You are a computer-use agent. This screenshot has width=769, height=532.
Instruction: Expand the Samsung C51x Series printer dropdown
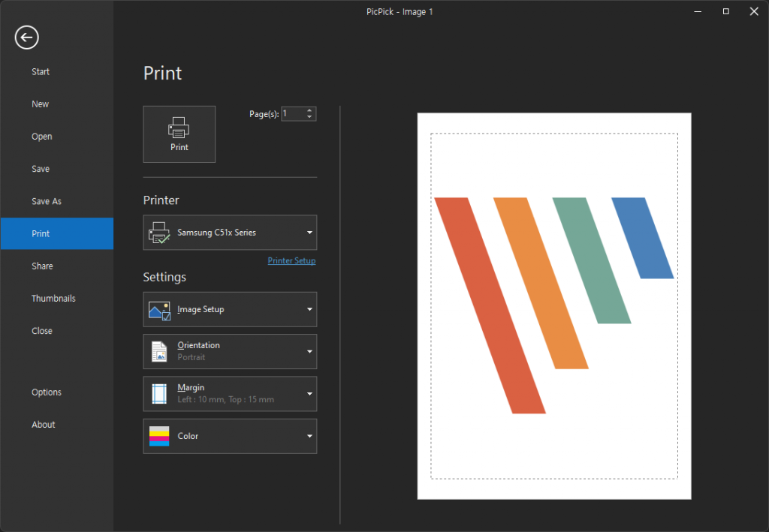click(309, 233)
